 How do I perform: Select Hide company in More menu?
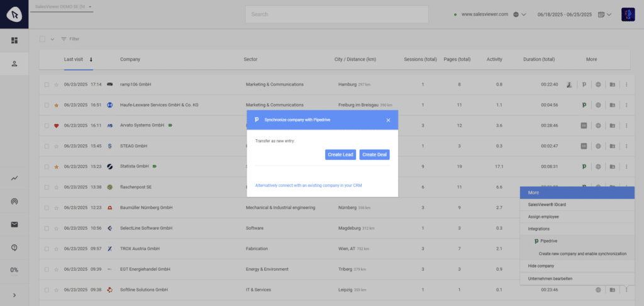tap(577, 266)
